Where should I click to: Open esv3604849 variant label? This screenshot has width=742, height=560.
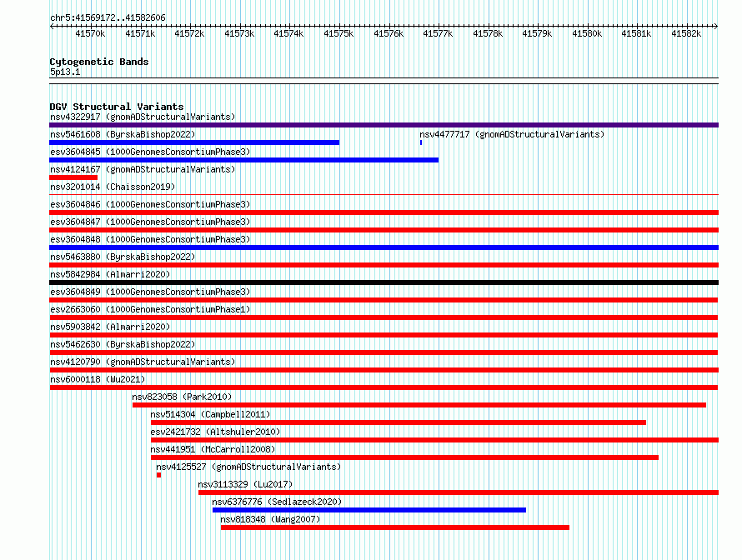pyautogui.click(x=150, y=292)
